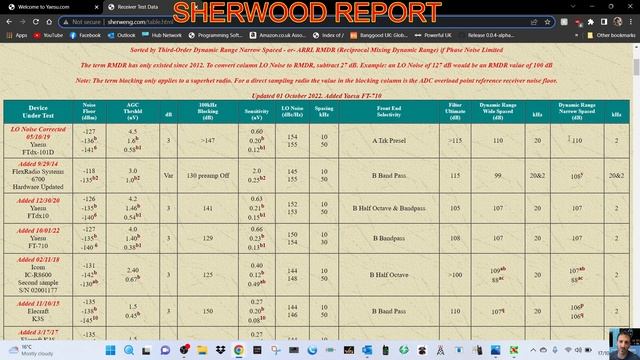
Task: Reload the Receiver Test Data page
Action: click(36, 22)
